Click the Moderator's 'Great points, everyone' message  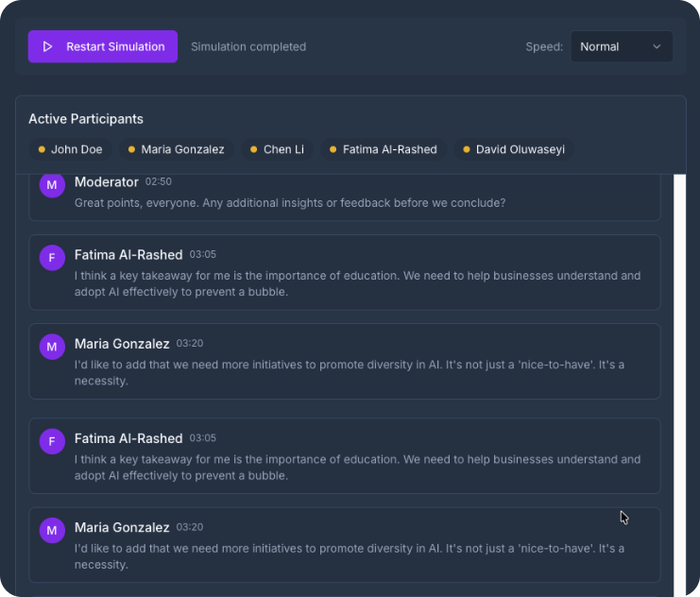[289, 202]
